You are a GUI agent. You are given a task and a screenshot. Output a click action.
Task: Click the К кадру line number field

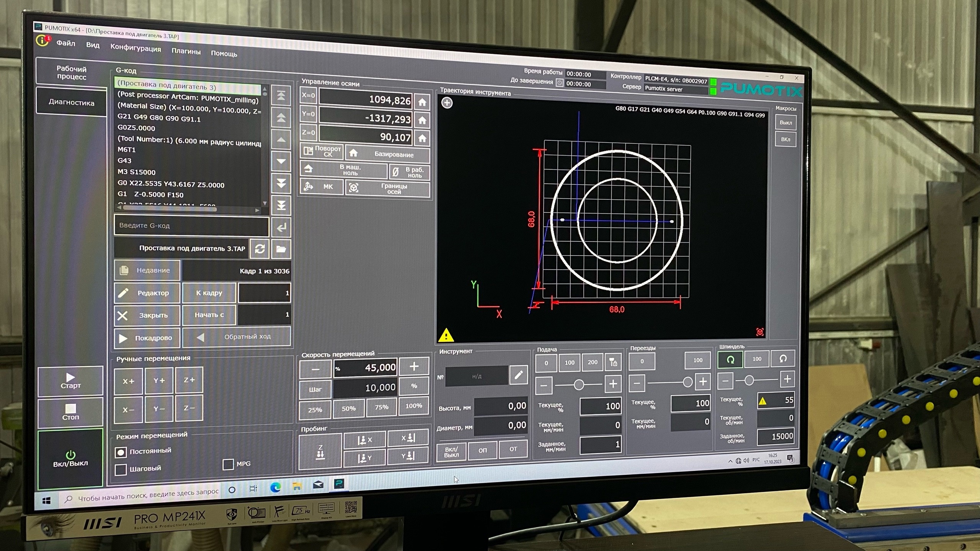tap(264, 293)
